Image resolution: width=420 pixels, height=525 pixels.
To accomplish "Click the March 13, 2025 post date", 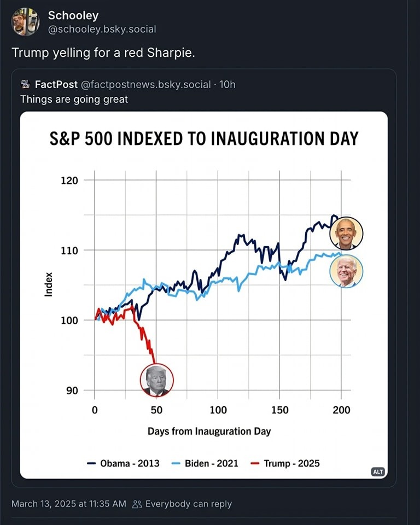I will point(68,504).
